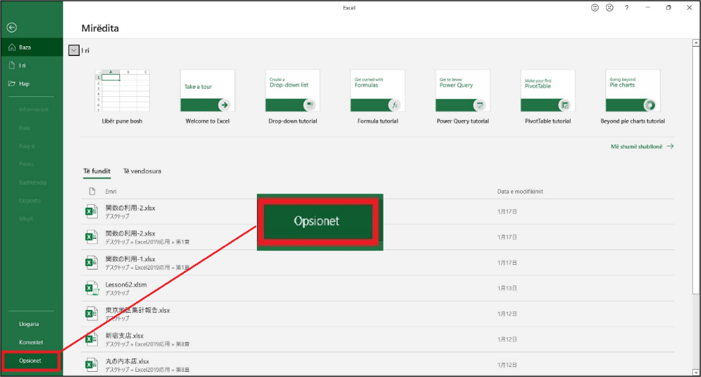Click the frowning face feedback icon
This screenshot has height=377, width=701.
pos(609,8)
